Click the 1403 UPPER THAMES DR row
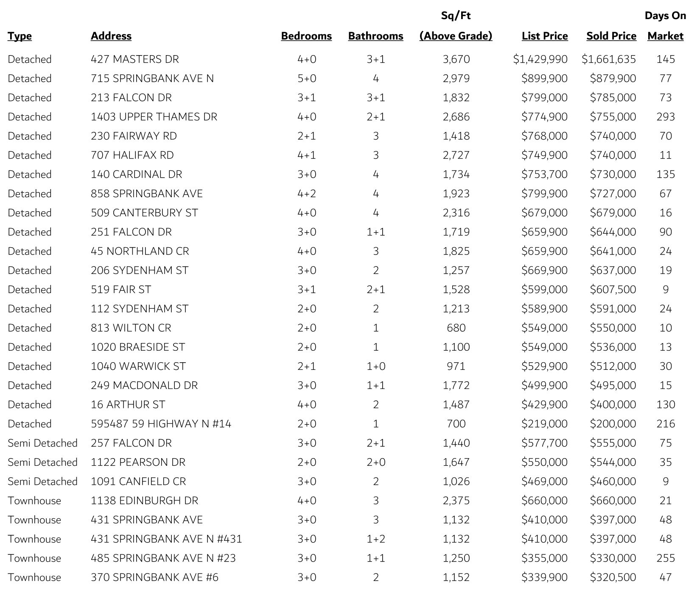 click(x=154, y=117)
